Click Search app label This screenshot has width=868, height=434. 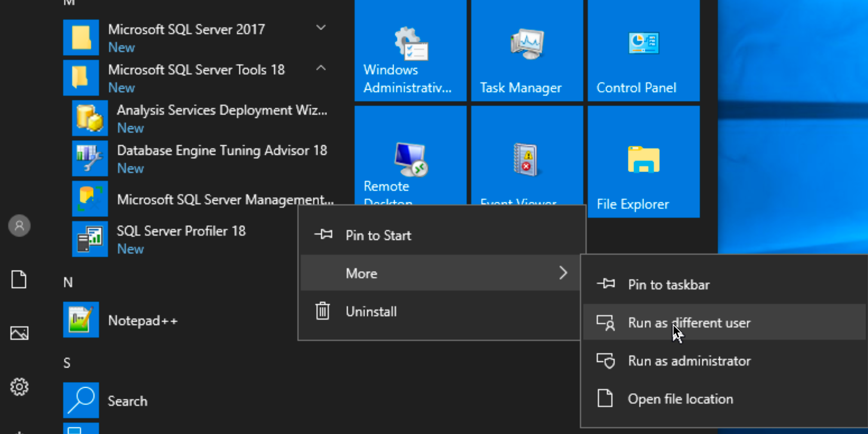128,401
